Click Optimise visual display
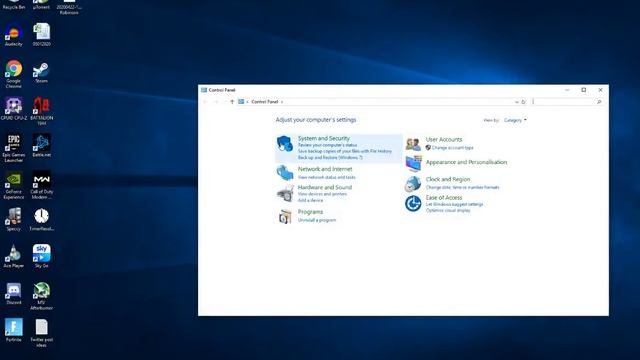 (x=448, y=210)
